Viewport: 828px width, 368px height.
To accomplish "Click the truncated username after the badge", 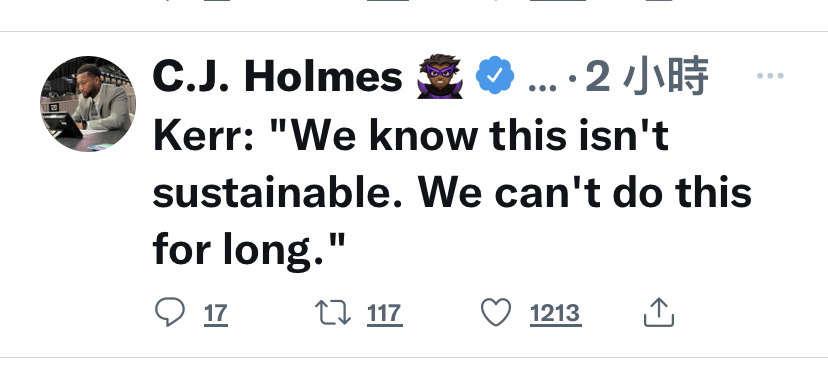I will coord(542,84).
